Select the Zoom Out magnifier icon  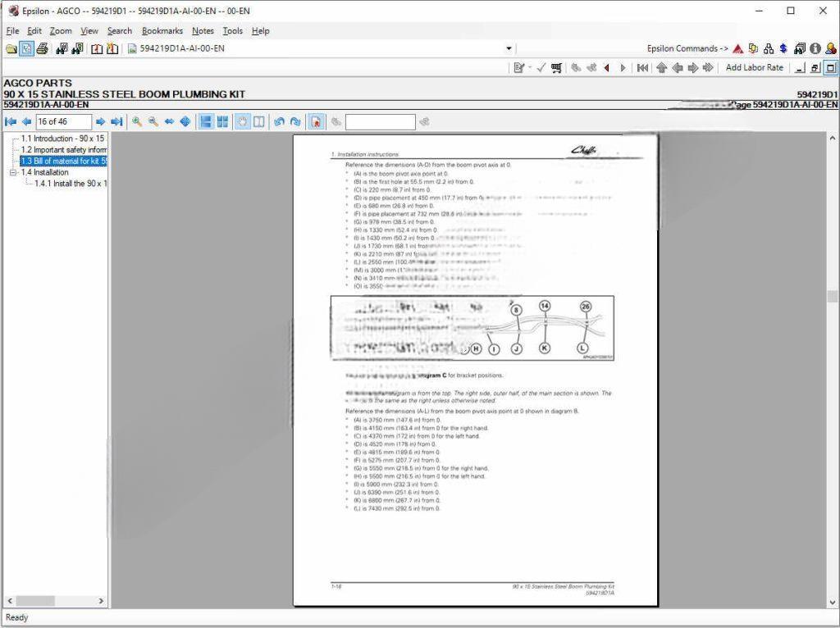point(153,121)
